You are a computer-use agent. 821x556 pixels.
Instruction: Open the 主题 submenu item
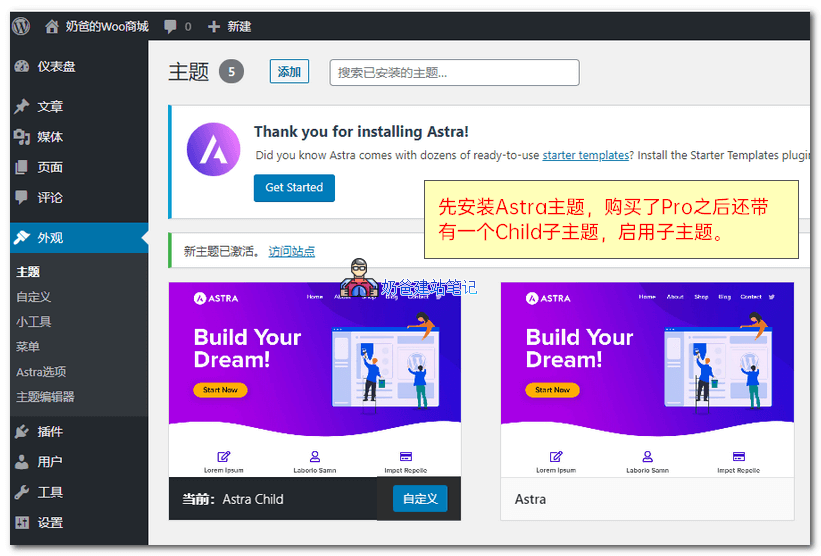(28, 272)
